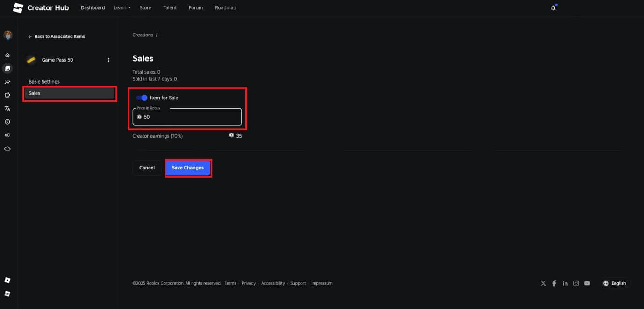Click the creator earnings value 35
The image size is (644, 309).
point(239,136)
